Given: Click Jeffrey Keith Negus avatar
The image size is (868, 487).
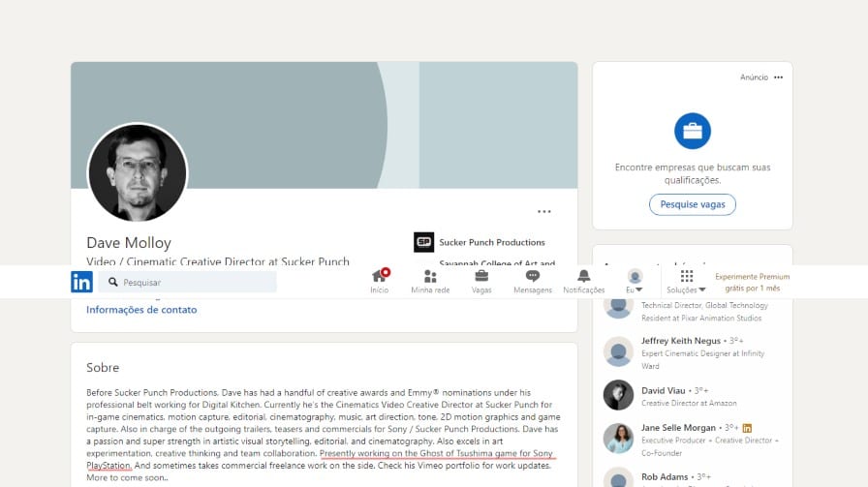Looking at the screenshot, I should [618, 351].
